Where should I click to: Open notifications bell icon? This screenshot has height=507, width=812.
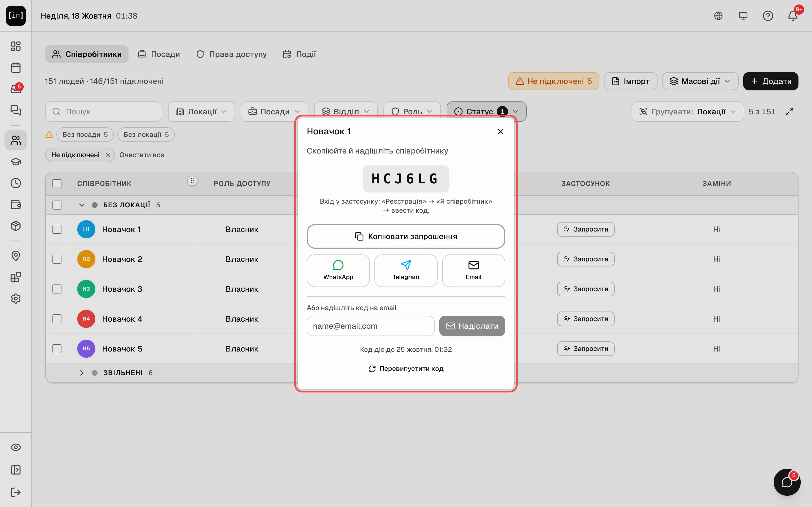793,16
